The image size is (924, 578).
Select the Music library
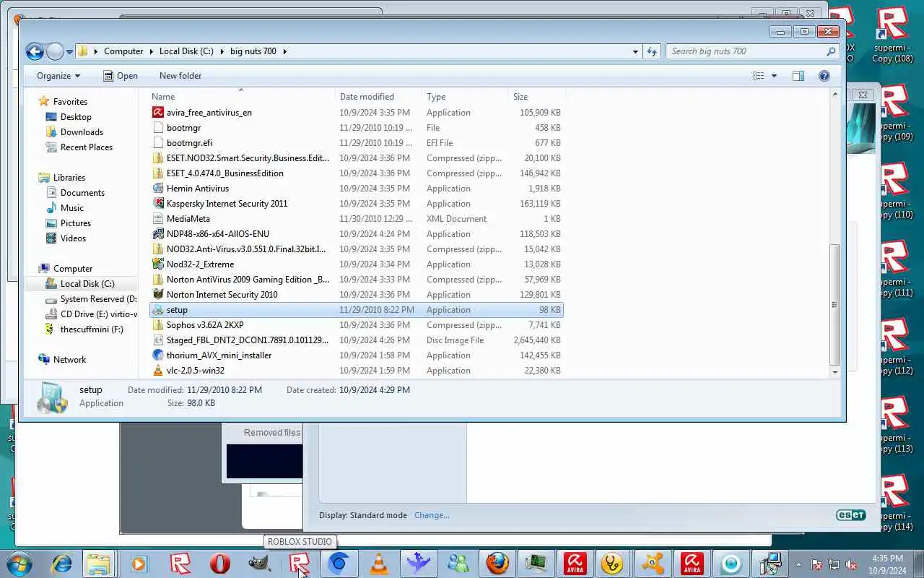click(x=71, y=208)
